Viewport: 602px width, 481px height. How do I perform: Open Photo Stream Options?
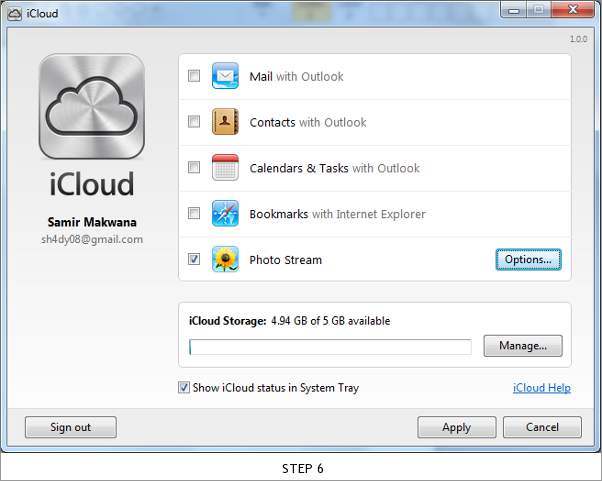click(x=528, y=260)
